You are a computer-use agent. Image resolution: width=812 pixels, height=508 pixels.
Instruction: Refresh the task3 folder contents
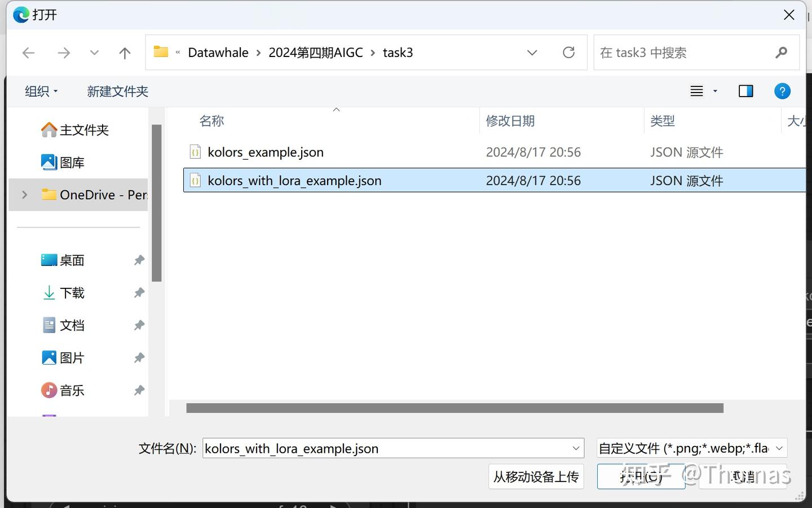(x=568, y=52)
